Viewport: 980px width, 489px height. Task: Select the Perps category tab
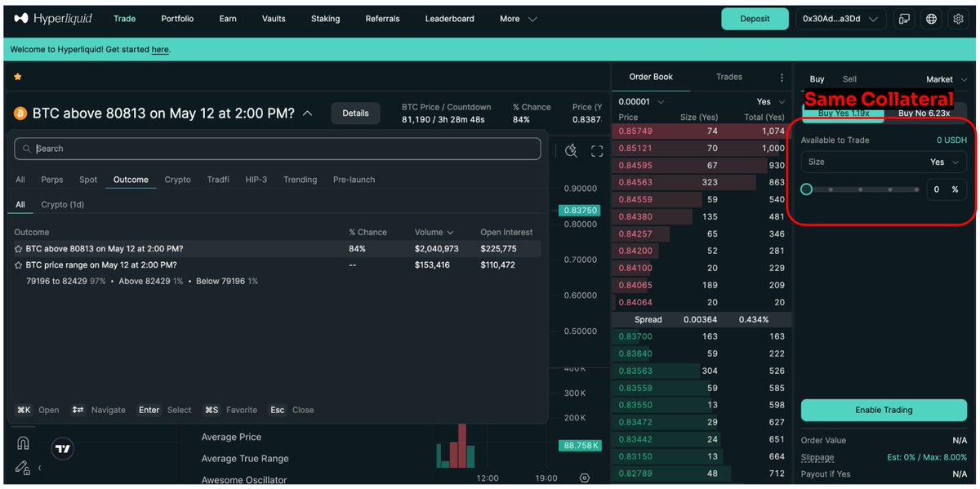[51, 180]
